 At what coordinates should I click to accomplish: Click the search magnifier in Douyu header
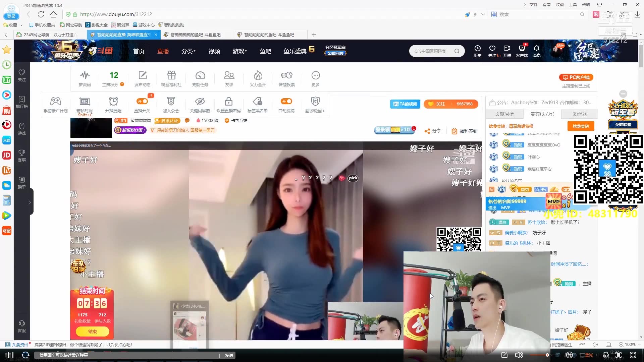(x=457, y=51)
